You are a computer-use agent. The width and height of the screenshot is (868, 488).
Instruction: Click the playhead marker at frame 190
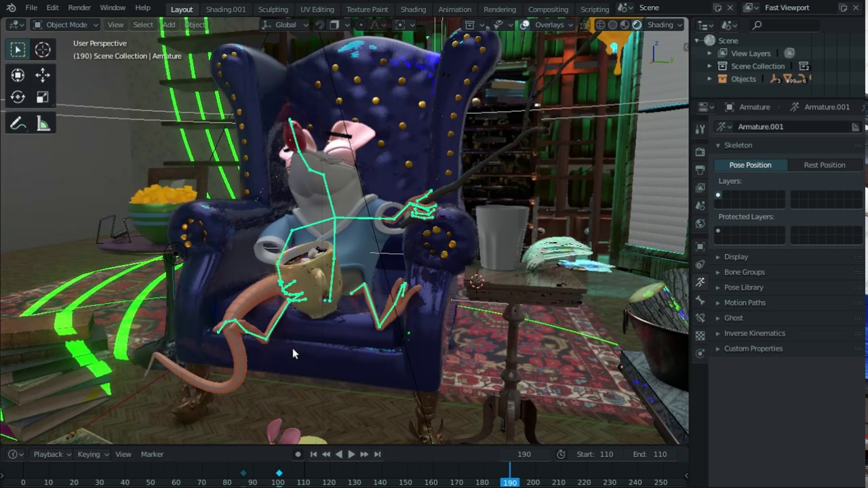click(509, 483)
